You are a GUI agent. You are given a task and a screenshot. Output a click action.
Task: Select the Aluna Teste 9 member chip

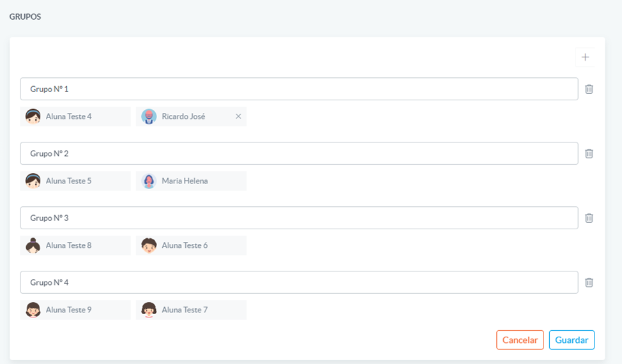coord(75,310)
